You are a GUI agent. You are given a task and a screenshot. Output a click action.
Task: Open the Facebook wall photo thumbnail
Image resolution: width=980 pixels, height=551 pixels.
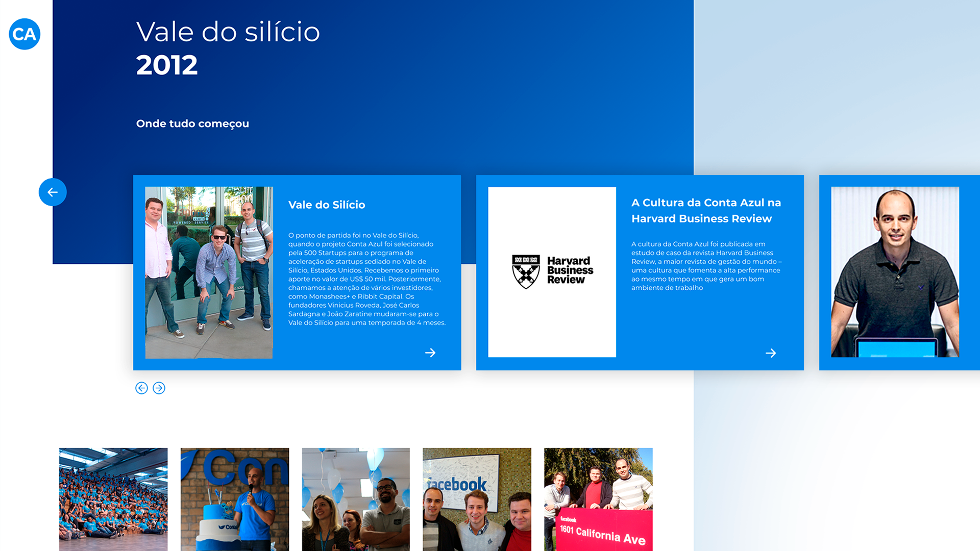(x=477, y=499)
